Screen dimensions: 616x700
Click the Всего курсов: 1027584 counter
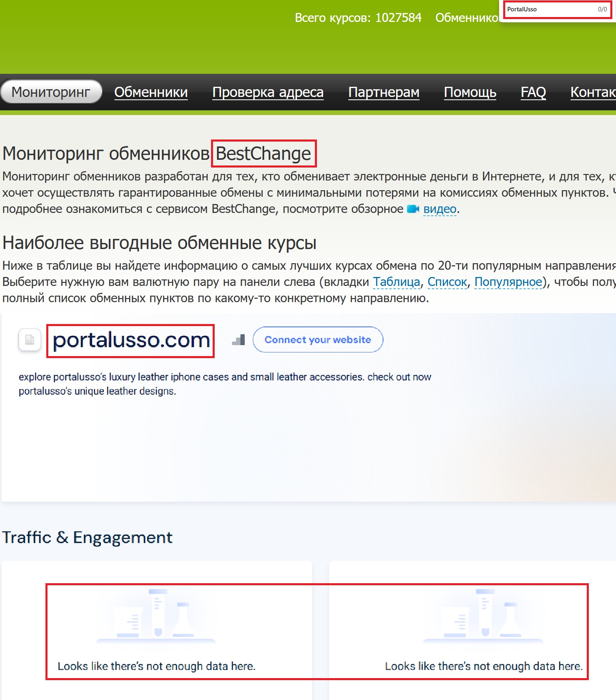click(x=358, y=18)
